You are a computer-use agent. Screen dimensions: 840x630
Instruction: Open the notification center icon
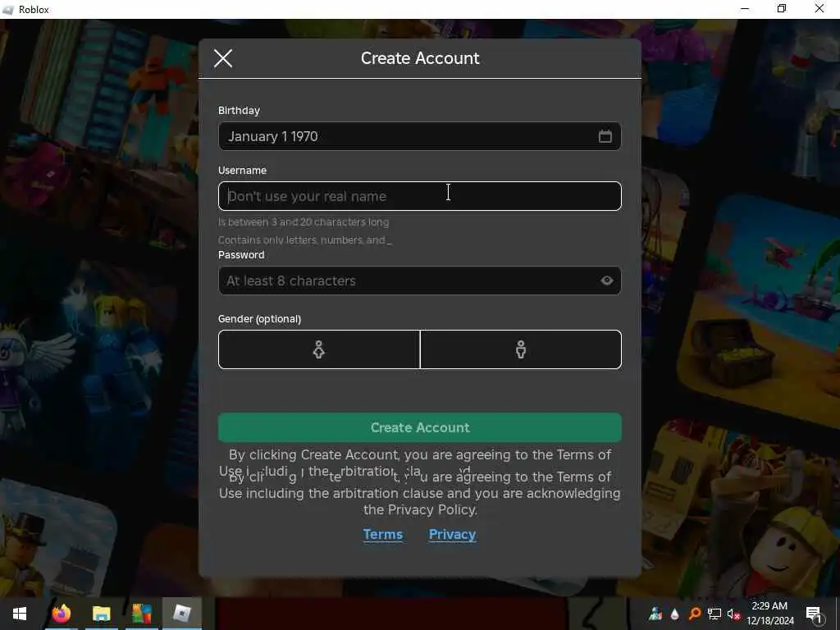pyautogui.click(x=815, y=614)
